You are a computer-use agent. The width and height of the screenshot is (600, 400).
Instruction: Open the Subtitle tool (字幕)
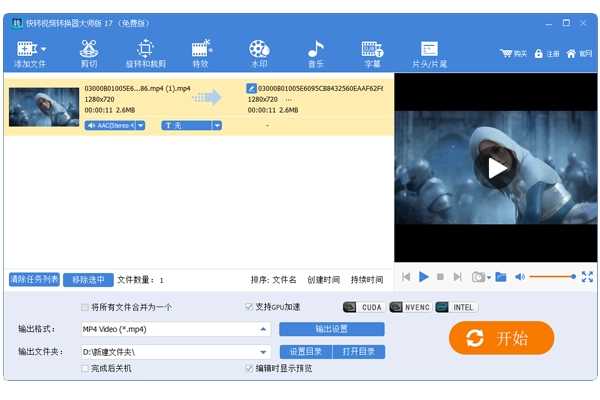(372, 54)
